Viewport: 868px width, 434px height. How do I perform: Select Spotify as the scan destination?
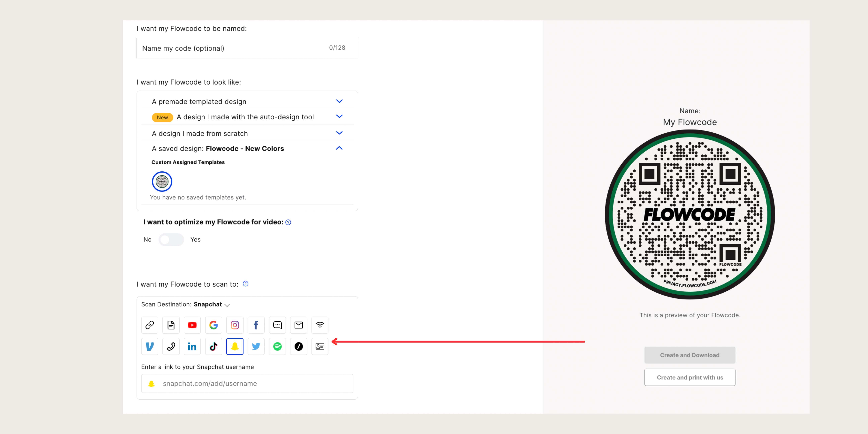(277, 346)
